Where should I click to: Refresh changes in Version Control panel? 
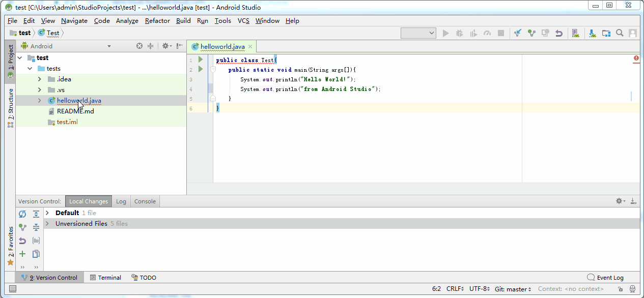point(22,214)
